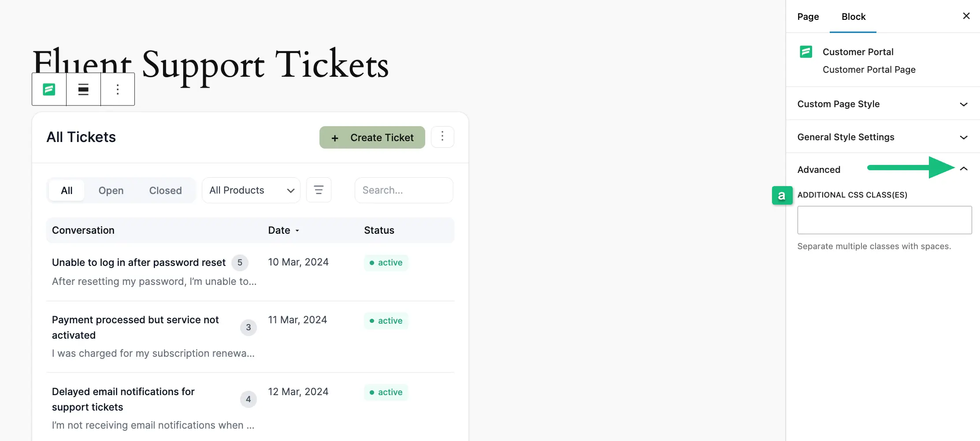
Task: Click the Date column sort arrow
Action: (x=297, y=231)
